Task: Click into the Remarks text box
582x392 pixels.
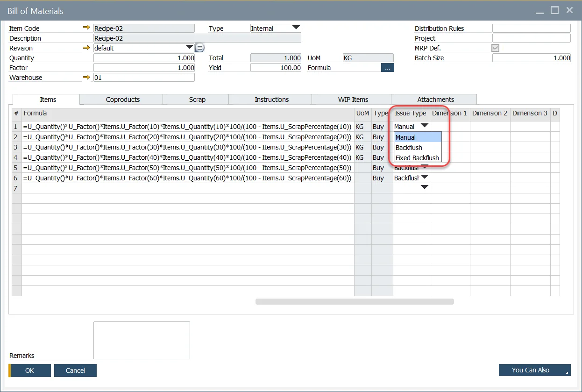Action: (142, 340)
